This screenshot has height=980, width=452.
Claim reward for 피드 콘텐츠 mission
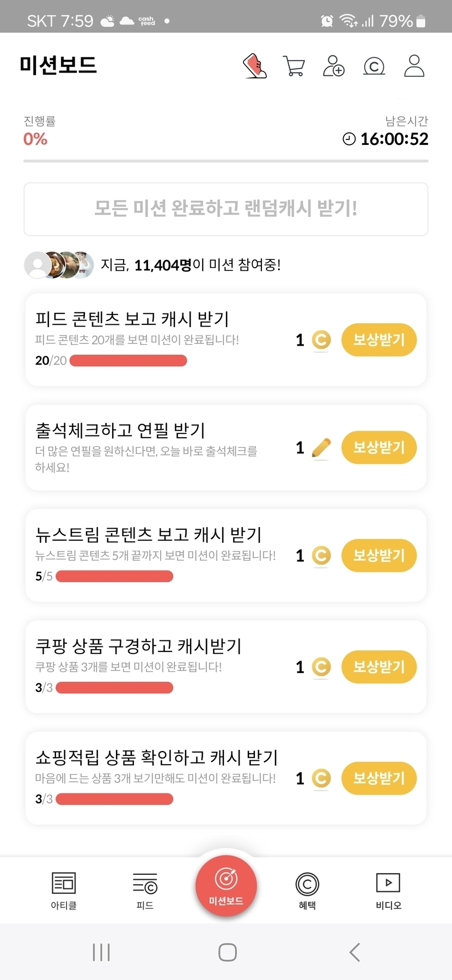378,340
